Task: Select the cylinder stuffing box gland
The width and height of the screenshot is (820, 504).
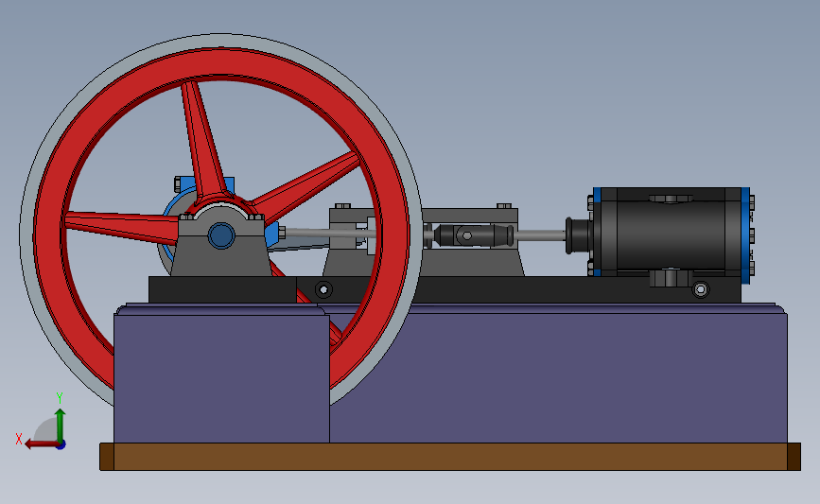Action: pyautogui.click(x=577, y=235)
